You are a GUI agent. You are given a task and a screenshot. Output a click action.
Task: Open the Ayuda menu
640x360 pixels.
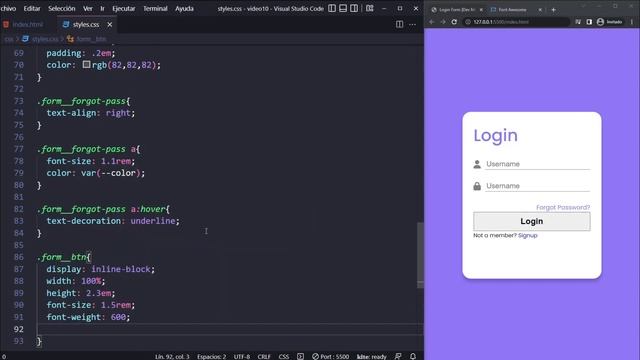[x=184, y=8]
